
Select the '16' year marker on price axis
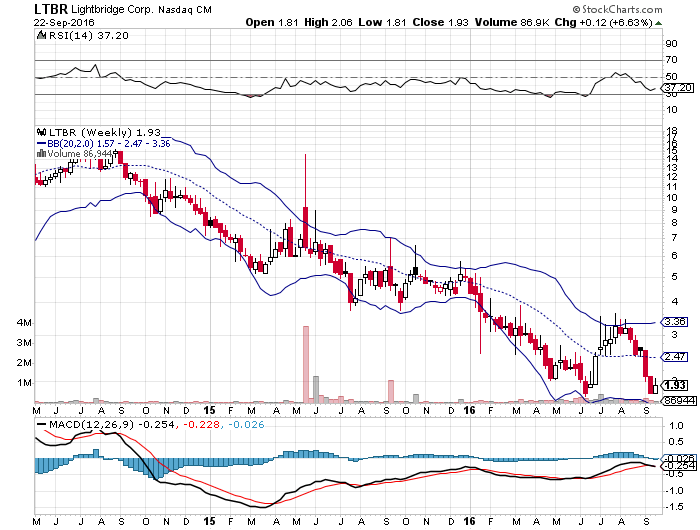coord(469,409)
